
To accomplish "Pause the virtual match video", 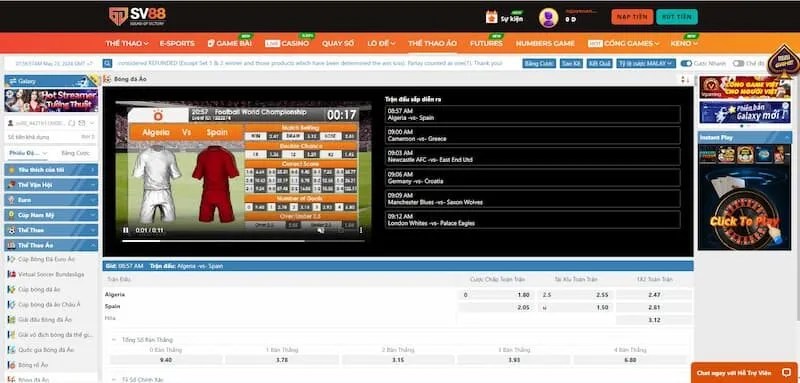I will tap(126, 230).
